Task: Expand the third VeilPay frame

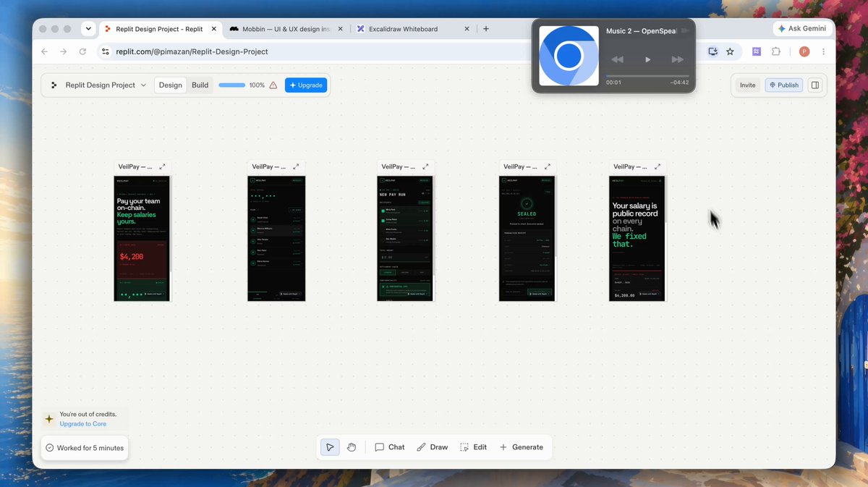Action: [x=425, y=166]
